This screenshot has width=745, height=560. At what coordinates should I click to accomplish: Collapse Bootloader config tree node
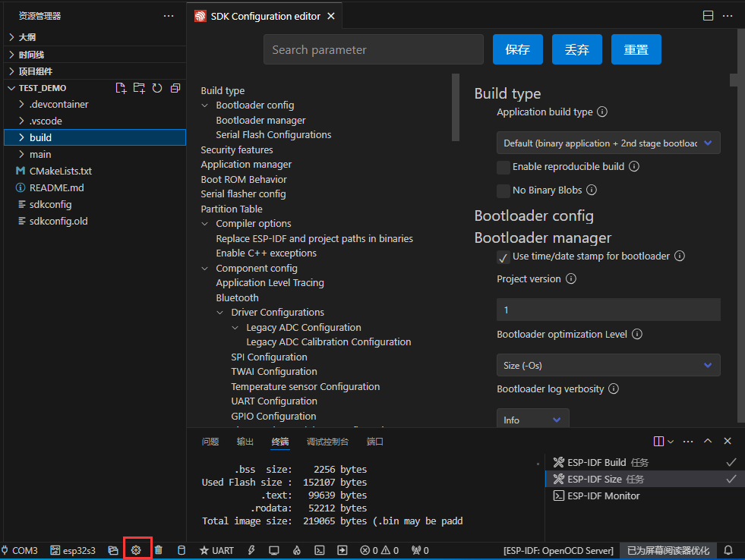click(x=205, y=105)
